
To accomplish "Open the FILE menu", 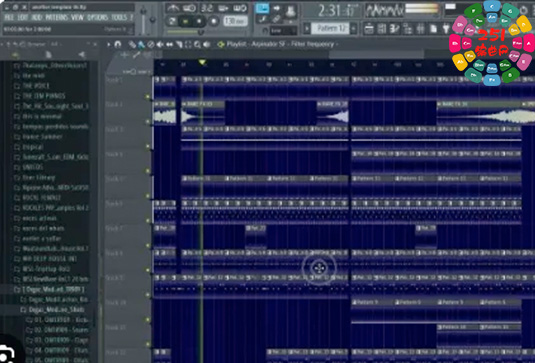I will [x=9, y=17].
